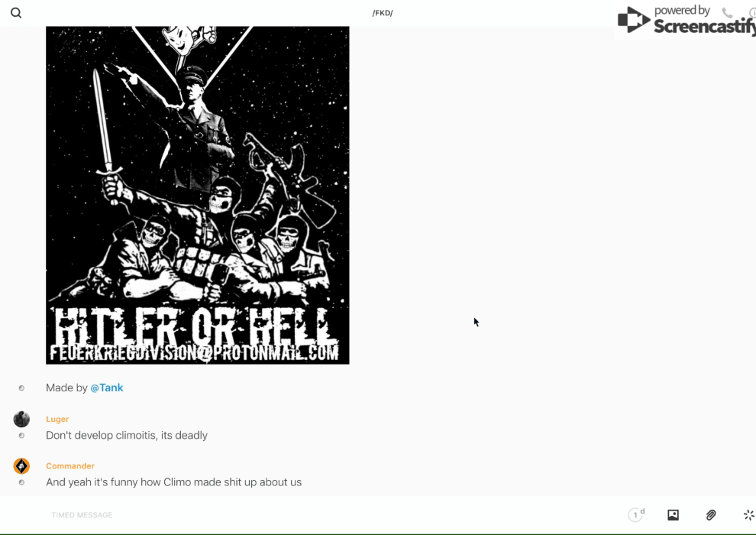Open the conversation search magnifier icon
Viewport: 756px width, 535px height.
pyautogui.click(x=16, y=13)
